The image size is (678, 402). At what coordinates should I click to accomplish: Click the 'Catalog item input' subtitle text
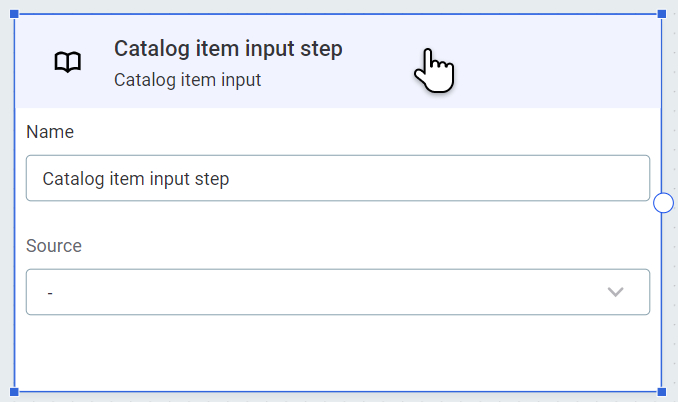coord(187,80)
